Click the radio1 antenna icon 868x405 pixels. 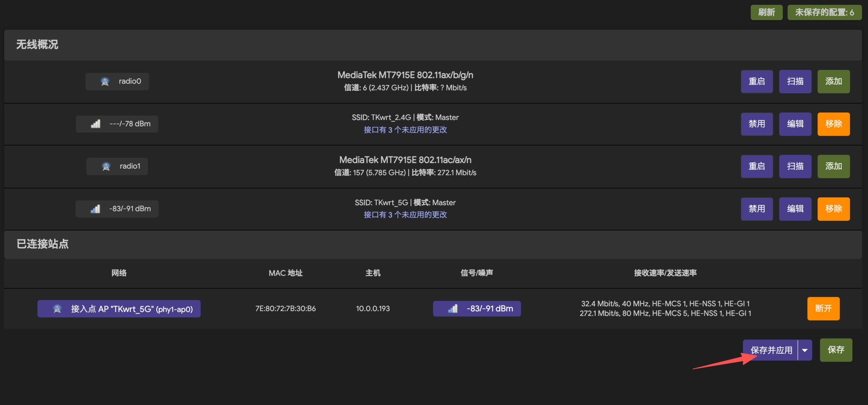click(106, 166)
